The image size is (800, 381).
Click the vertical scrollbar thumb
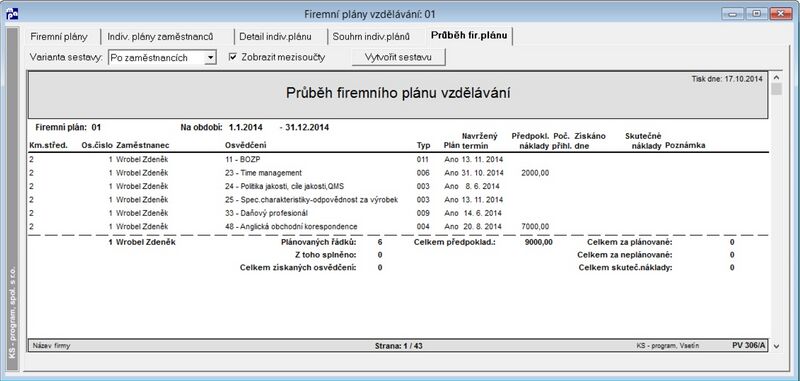point(776,89)
